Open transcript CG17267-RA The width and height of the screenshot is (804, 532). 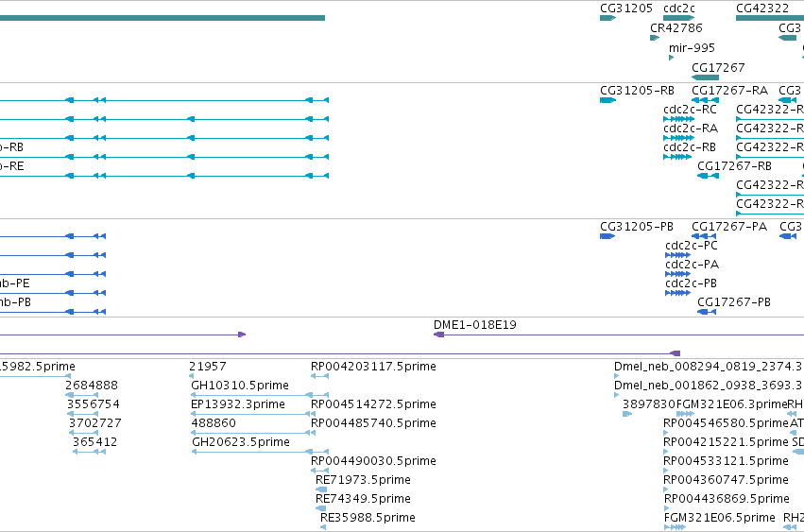click(729, 91)
